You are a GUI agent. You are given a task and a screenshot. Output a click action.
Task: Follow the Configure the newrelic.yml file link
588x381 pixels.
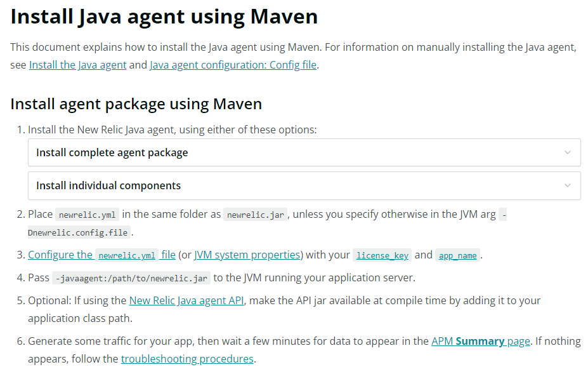pos(101,255)
